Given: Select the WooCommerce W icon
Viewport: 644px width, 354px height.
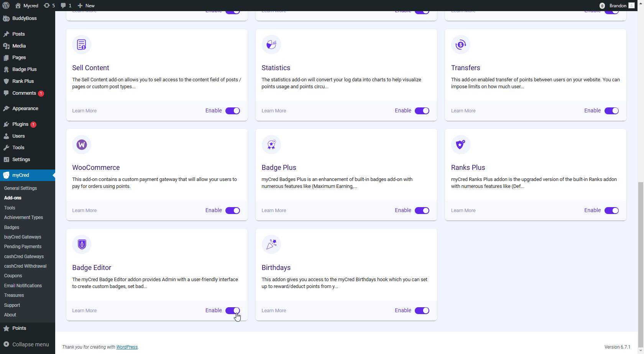Looking at the screenshot, I should [x=82, y=145].
